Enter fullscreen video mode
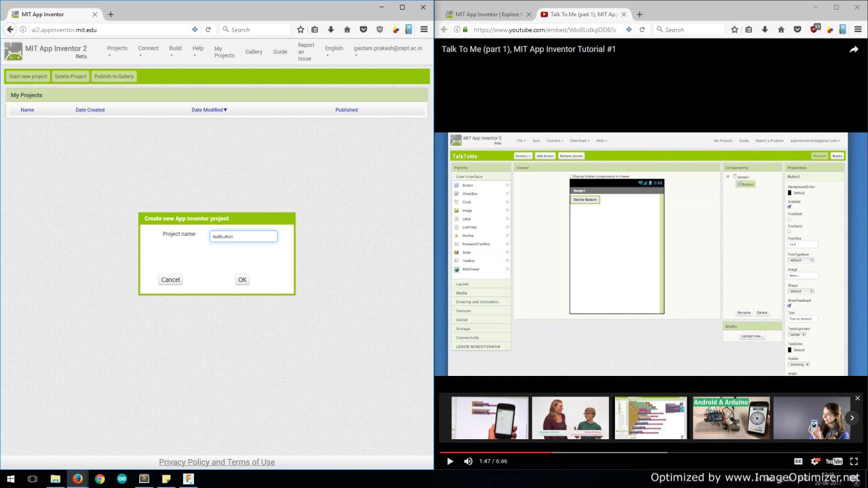Image resolution: width=868 pixels, height=488 pixels. point(854,461)
